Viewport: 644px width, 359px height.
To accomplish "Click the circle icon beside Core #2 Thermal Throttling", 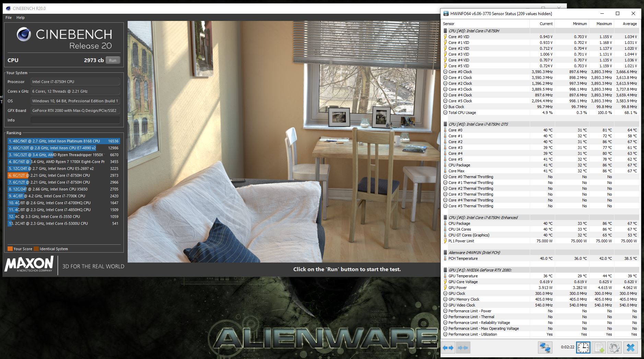I will [445, 188].
